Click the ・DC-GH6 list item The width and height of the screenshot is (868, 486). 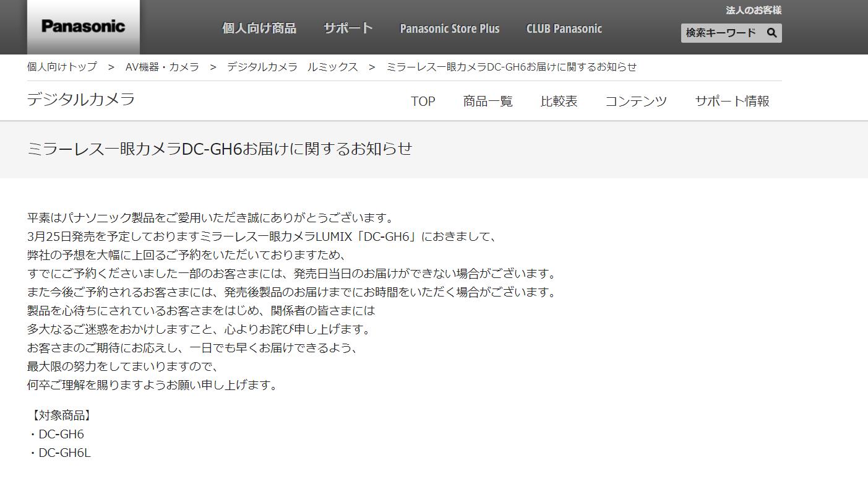click(x=56, y=434)
